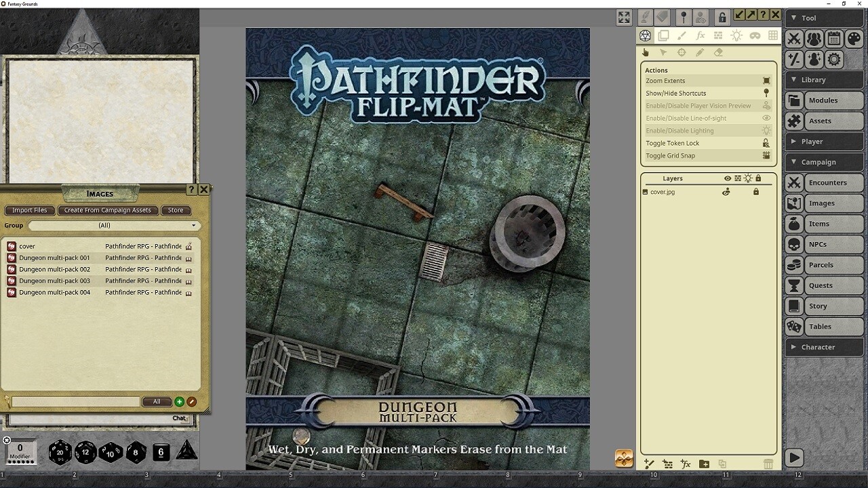The width and height of the screenshot is (868, 488).
Task: Delete the selected layer with the trash icon
Action: (767, 464)
